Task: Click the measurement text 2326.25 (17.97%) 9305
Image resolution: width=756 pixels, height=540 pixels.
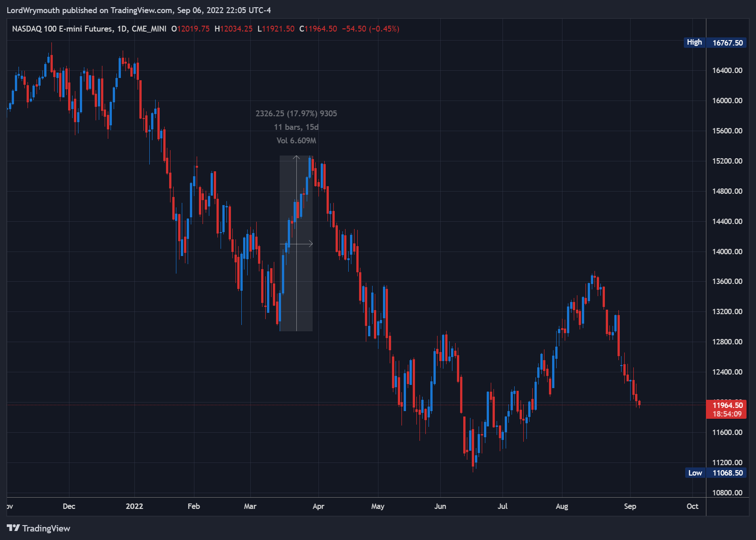Action: pyautogui.click(x=296, y=114)
